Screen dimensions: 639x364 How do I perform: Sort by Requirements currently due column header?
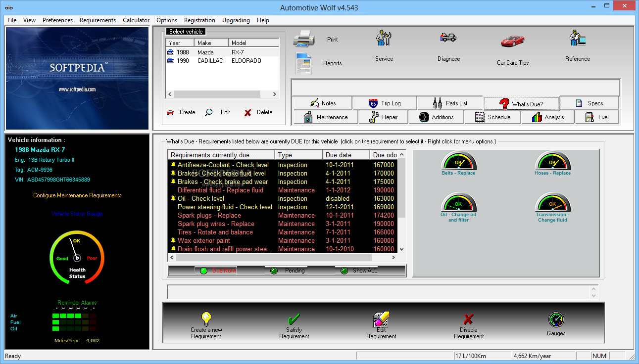tap(221, 155)
